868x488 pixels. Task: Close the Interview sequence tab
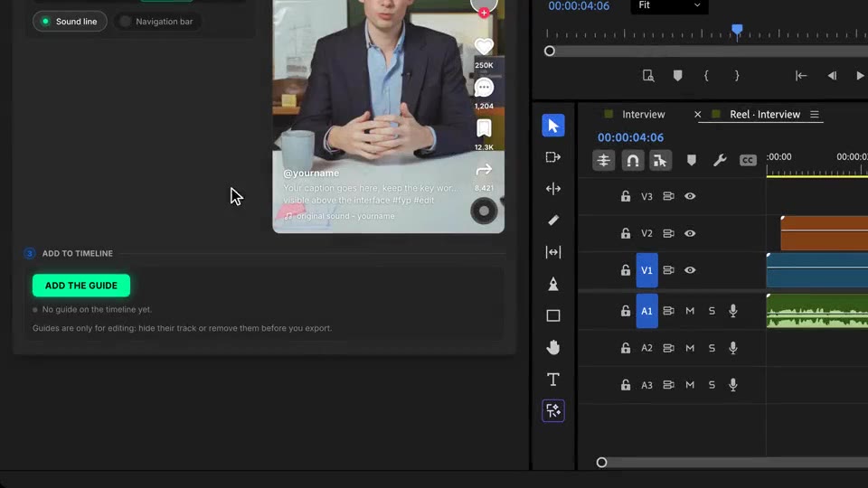click(x=697, y=115)
